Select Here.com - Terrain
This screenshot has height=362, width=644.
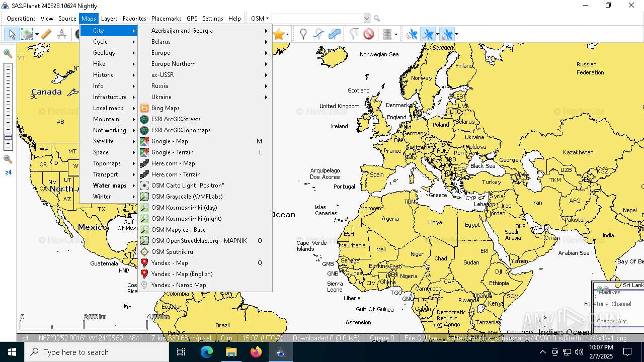coord(205,174)
